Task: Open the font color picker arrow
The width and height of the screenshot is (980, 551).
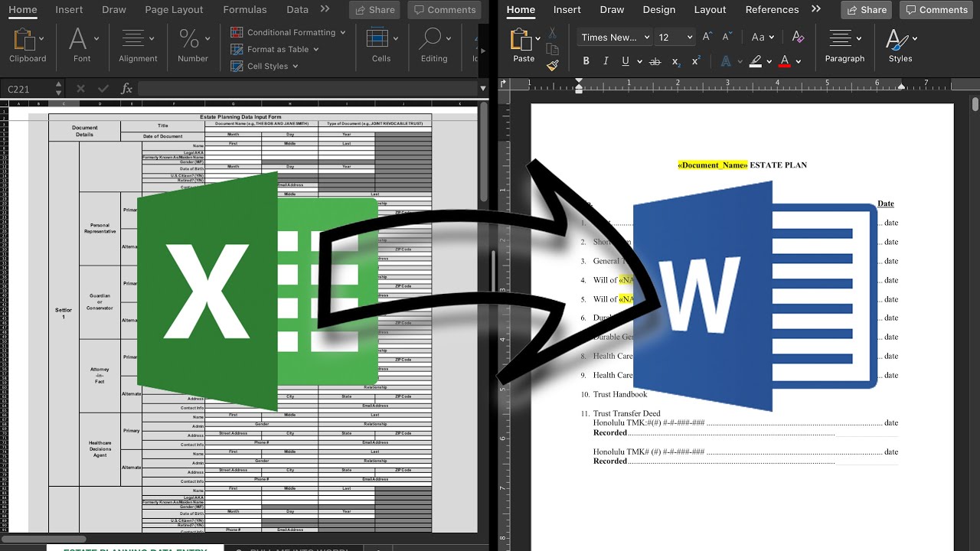Action: [799, 62]
